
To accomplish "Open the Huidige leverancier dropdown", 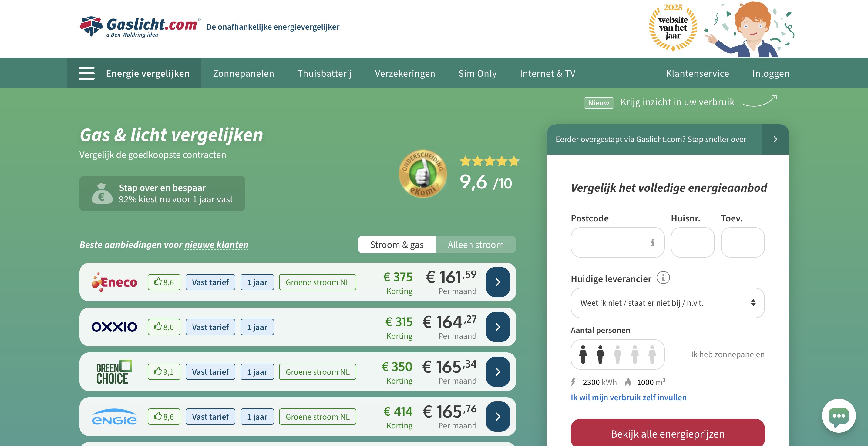I will tap(668, 303).
